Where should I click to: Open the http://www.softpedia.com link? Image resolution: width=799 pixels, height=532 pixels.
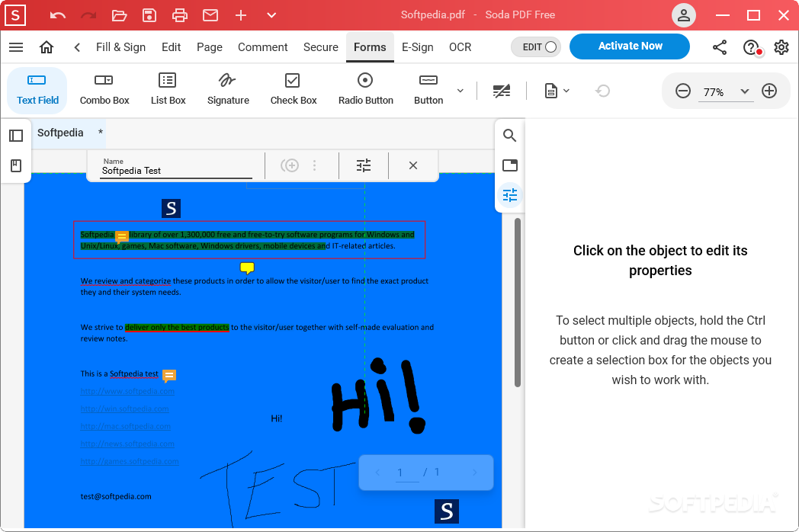point(127,391)
